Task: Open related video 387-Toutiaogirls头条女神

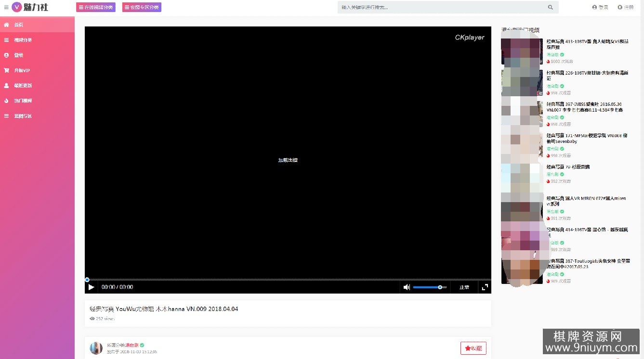Action: pos(588,264)
